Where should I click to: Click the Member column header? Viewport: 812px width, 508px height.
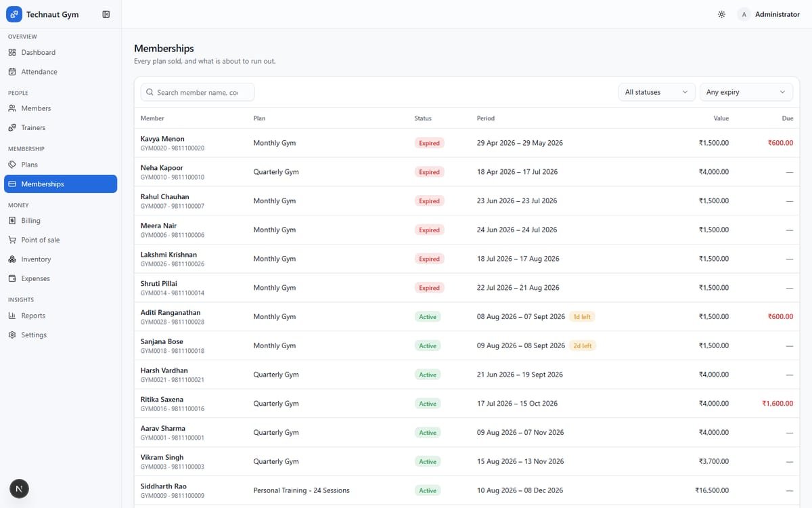152,118
